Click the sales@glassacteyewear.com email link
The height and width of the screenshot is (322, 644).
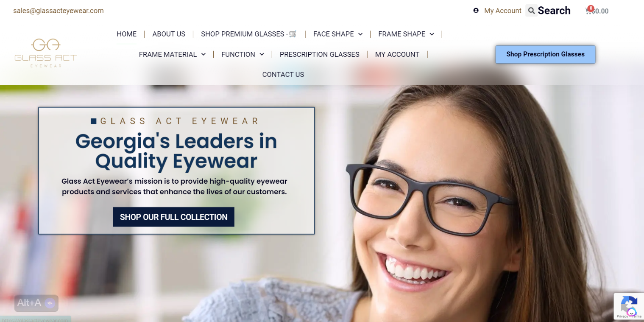pyautogui.click(x=59, y=11)
